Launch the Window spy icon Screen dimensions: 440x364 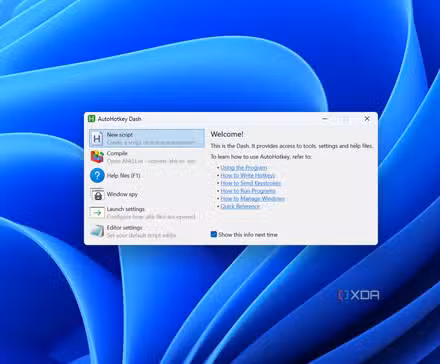[97, 194]
